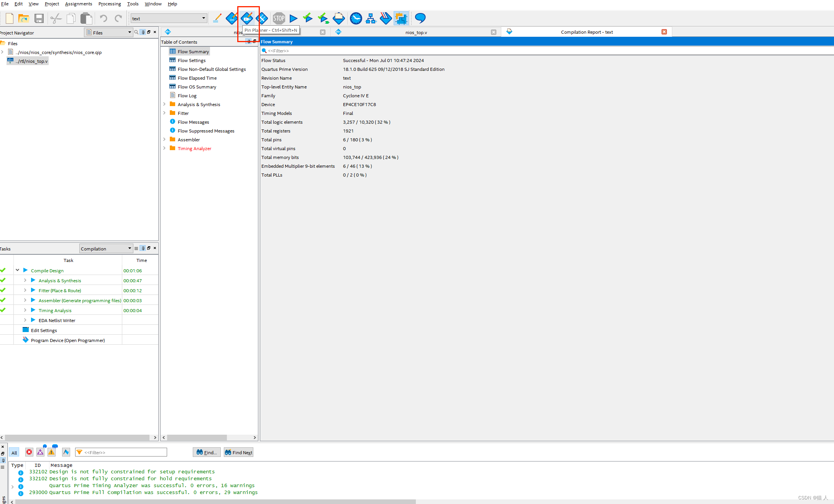Viewport: 834px width, 504px height.
Task: Click the Stop Processing button
Action: click(279, 18)
